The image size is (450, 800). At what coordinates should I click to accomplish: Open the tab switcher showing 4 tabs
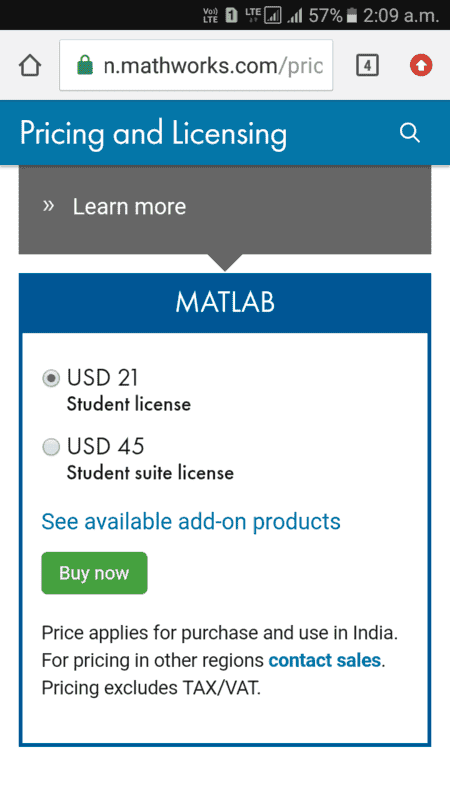367,65
